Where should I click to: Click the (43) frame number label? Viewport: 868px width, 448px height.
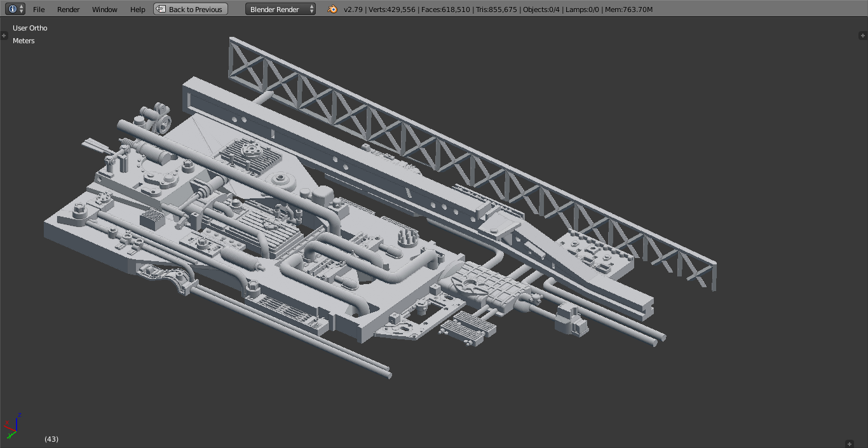pyautogui.click(x=51, y=439)
